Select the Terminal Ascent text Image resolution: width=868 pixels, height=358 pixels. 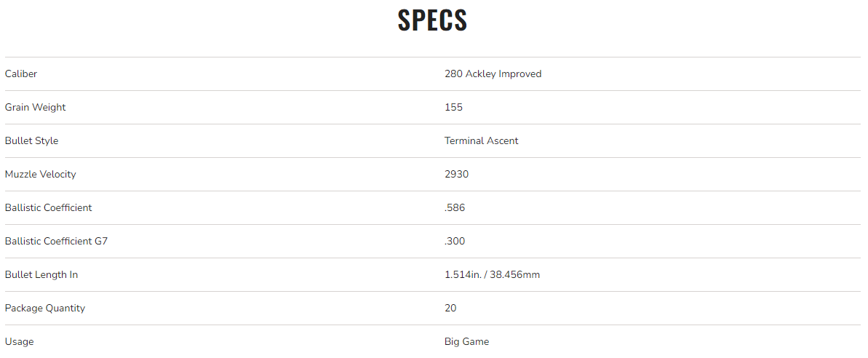[481, 140]
